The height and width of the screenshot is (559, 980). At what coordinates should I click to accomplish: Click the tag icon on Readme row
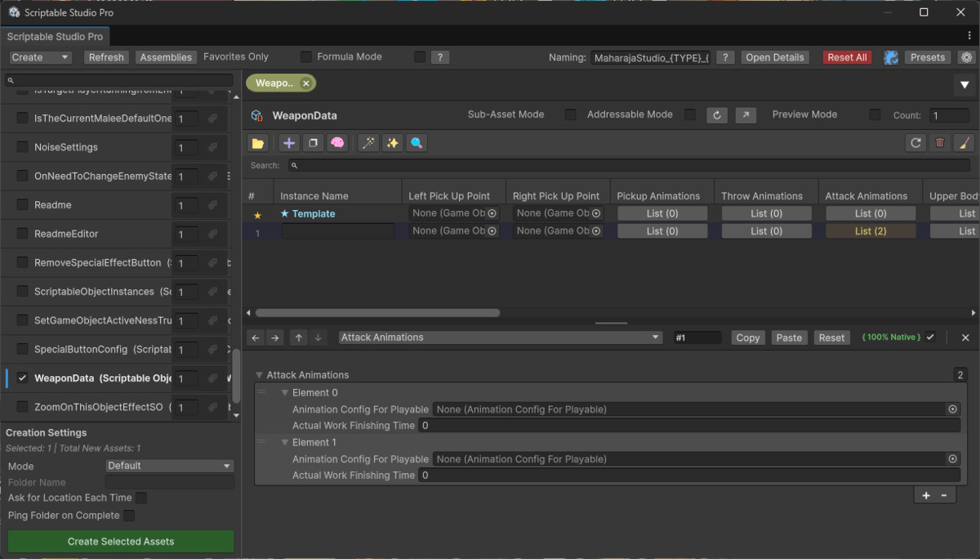[212, 205]
